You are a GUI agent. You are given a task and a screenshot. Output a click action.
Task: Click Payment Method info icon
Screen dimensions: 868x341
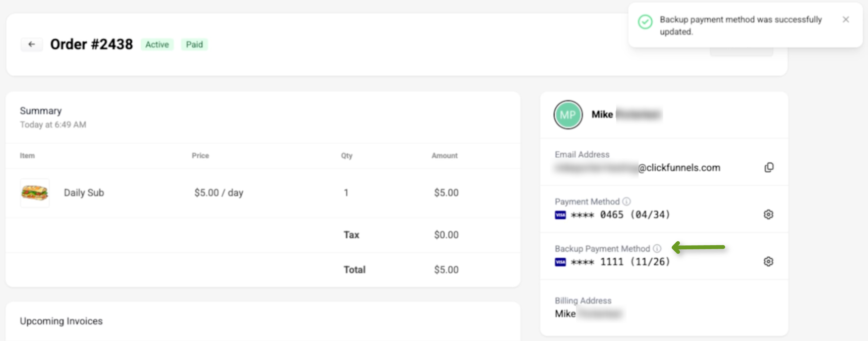pyautogui.click(x=627, y=202)
